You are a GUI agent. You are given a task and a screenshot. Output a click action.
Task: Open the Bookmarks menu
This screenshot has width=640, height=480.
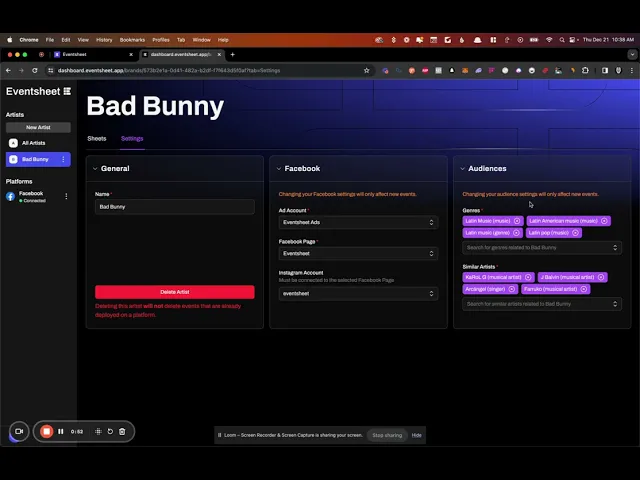132,40
